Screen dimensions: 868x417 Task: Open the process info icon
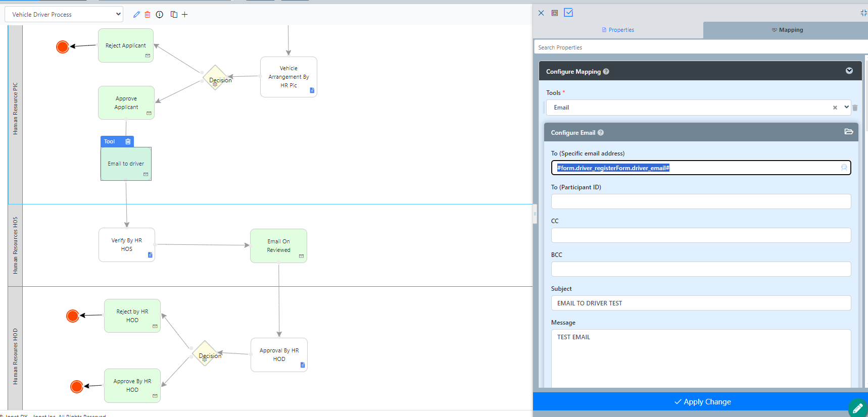(160, 15)
